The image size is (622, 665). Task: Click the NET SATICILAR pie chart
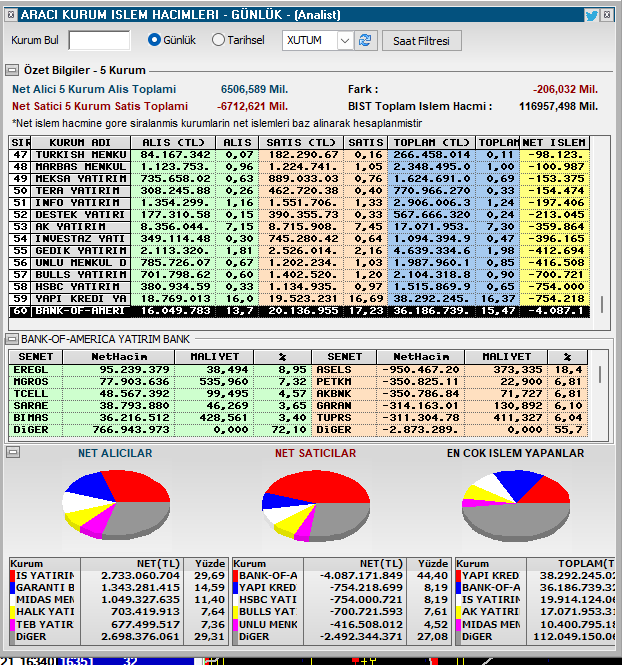pos(316,505)
